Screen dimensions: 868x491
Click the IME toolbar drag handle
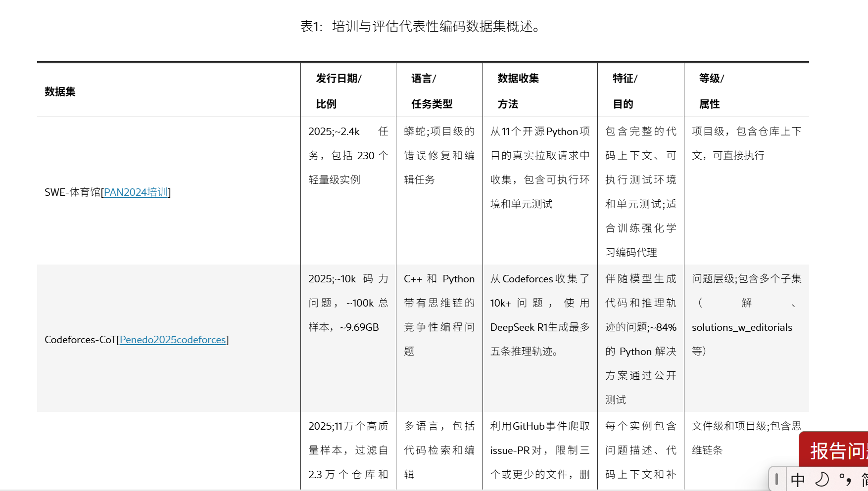(777, 479)
